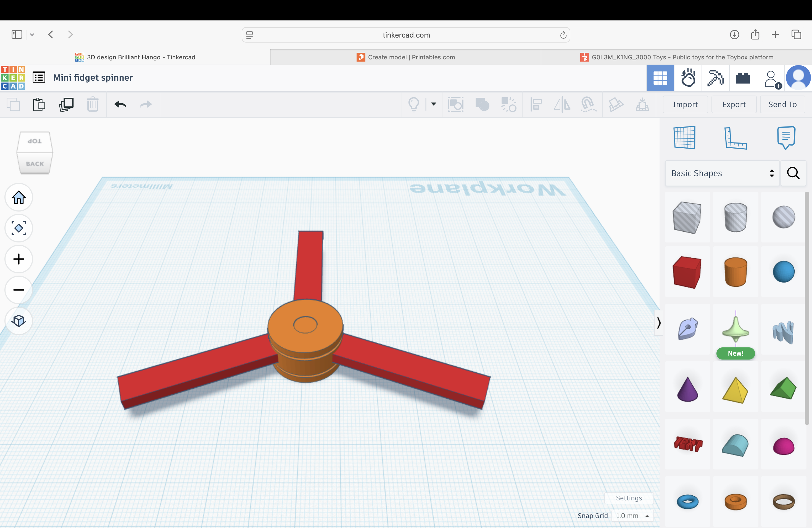
Task: Click the Paste toolbar icon
Action: [39, 104]
